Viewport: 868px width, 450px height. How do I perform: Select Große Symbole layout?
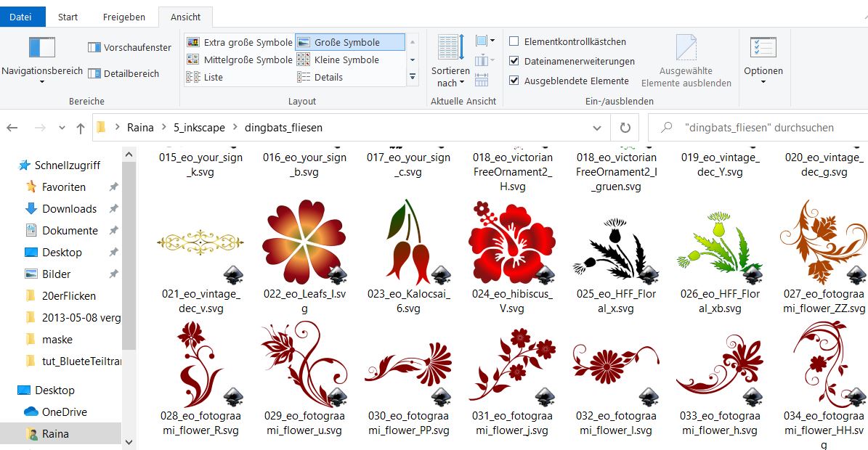(x=350, y=42)
